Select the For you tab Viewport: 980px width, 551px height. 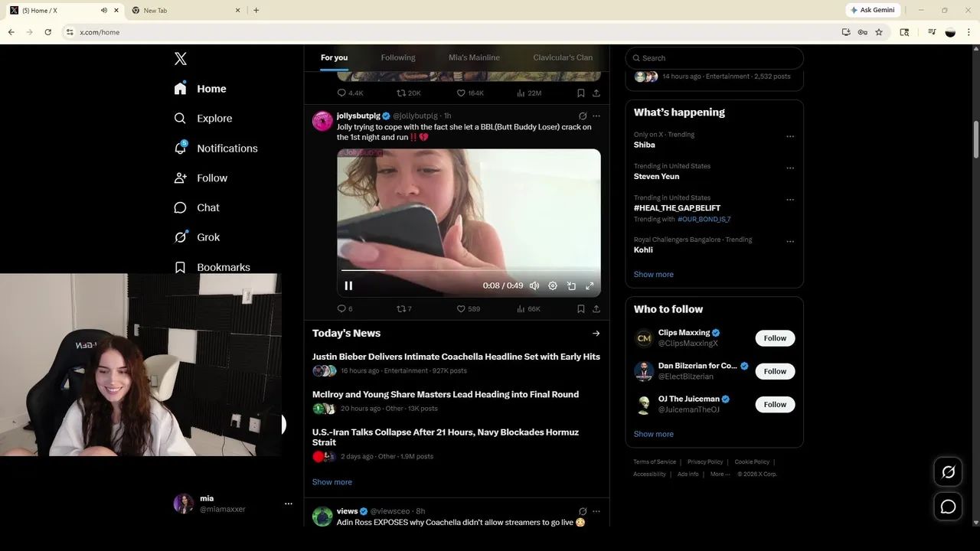tap(334, 57)
